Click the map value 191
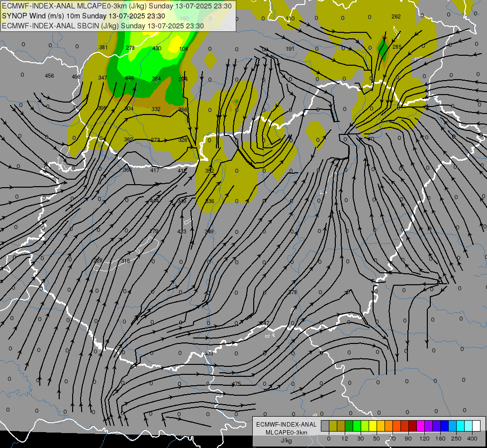Image resolution: width=487 pixels, height=448 pixels. click(x=290, y=49)
